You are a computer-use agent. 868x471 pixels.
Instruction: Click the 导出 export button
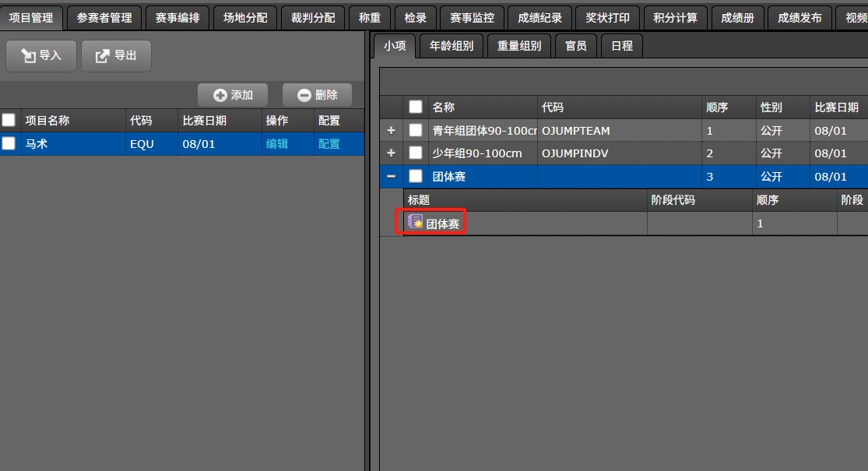click(x=116, y=56)
